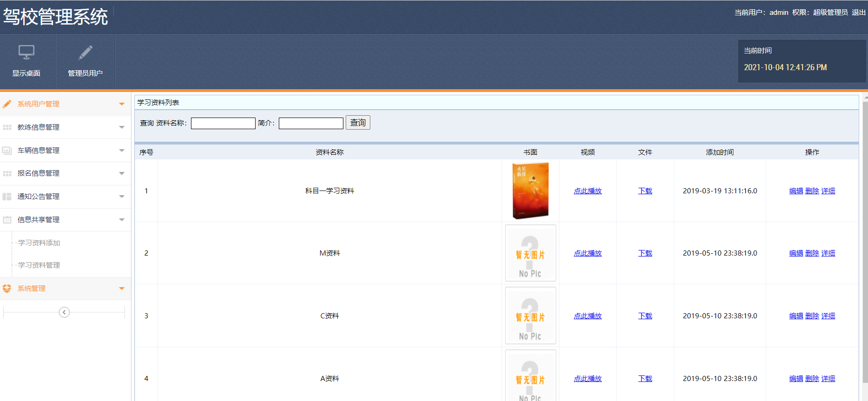Expand the 系统用户管理 arrow
This screenshot has height=401, width=868.
(x=122, y=104)
